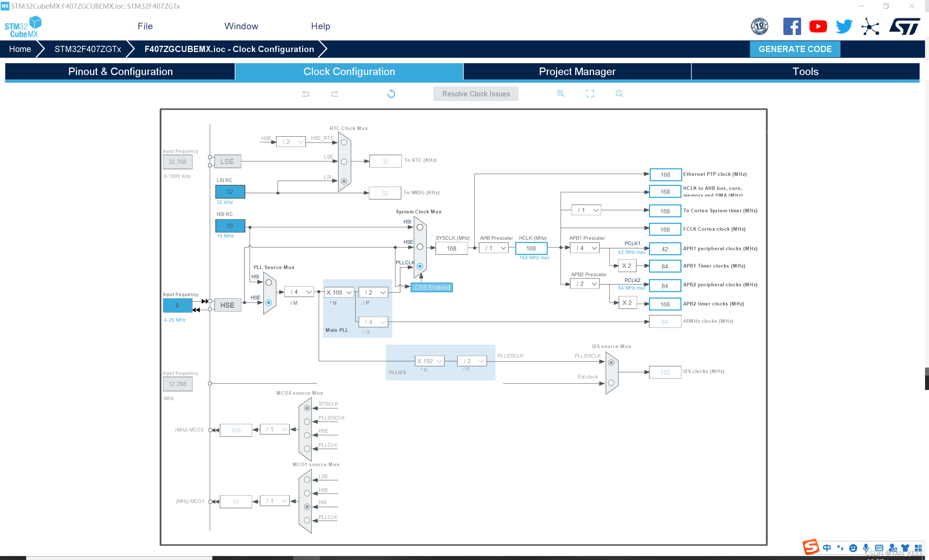Image resolution: width=929 pixels, height=560 pixels.
Task: Zoom out of the clock diagram
Action: click(619, 94)
